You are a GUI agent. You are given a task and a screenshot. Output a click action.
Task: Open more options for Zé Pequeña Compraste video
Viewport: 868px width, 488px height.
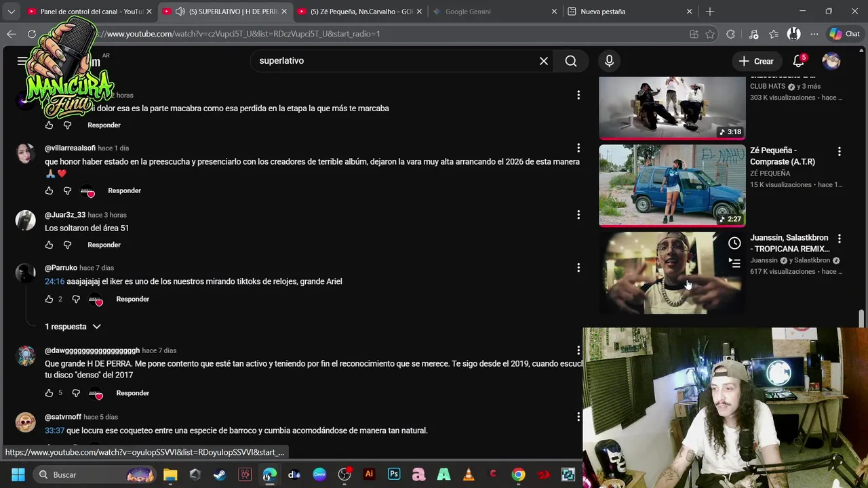click(840, 151)
